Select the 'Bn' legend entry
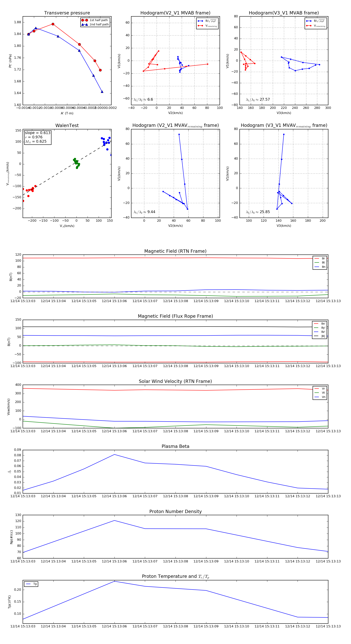This screenshot has height=644, width=351. pyautogui.click(x=320, y=267)
